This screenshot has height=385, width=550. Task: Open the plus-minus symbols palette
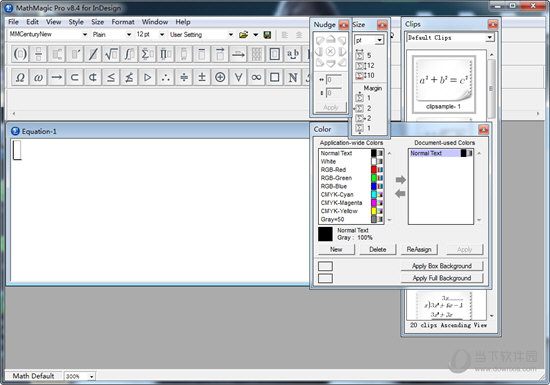point(202,77)
